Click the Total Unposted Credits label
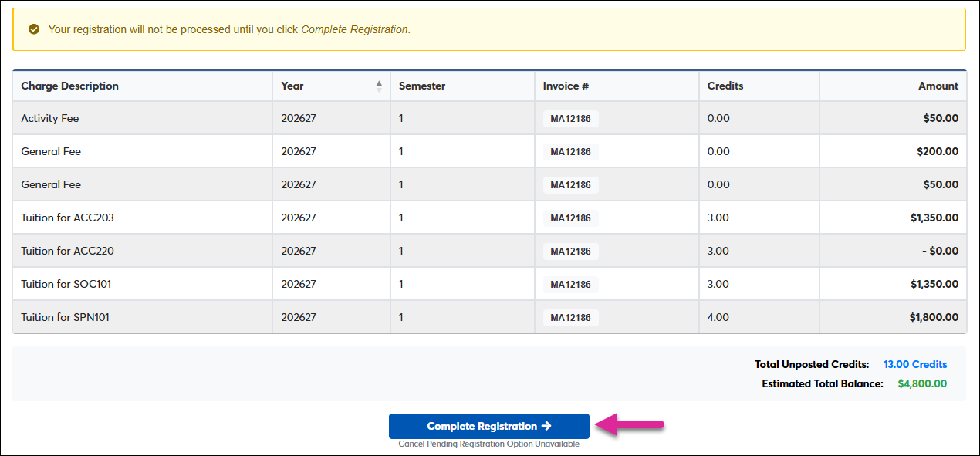The height and width of the screenshot is (456, 980). (x=812, y=364)
